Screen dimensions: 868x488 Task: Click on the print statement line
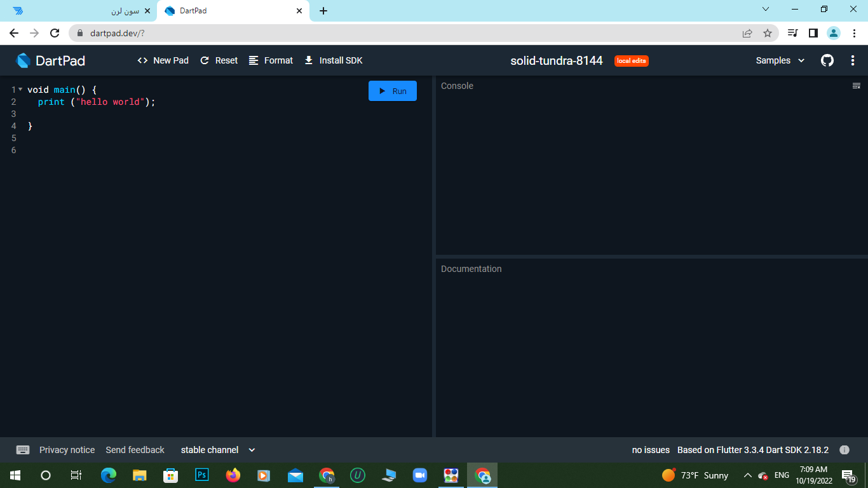coord(97,102)
